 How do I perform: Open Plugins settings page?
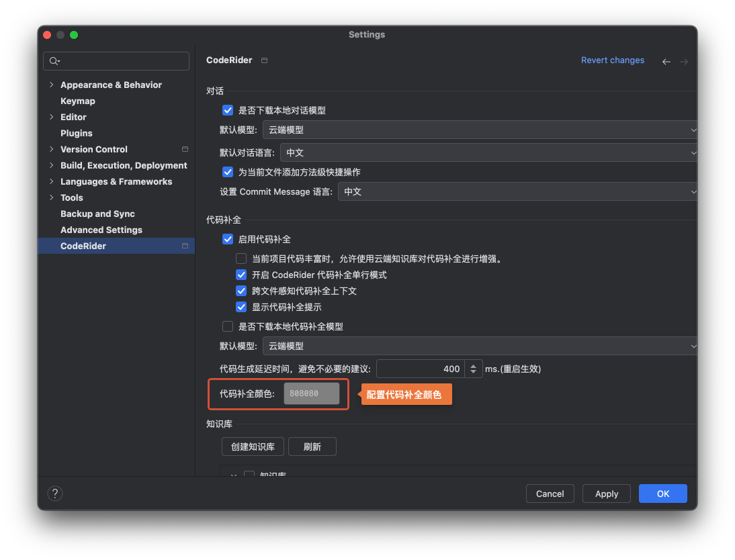[77, 133]
